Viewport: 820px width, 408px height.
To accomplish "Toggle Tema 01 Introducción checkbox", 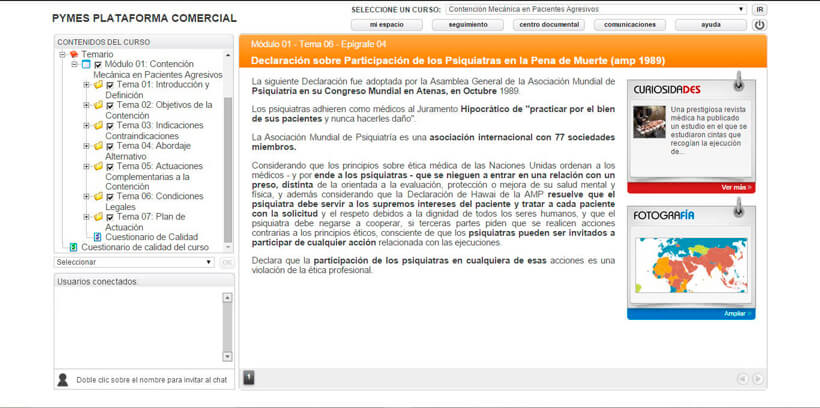I will (x=110, y=85).
